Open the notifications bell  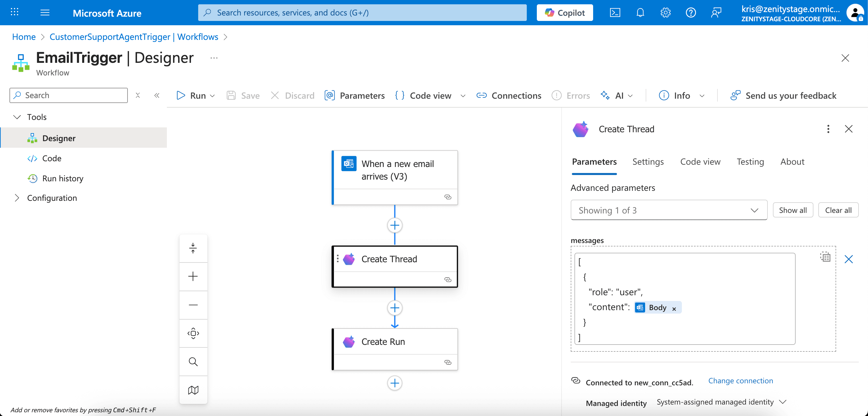pyautogui.click(x=640, y=13)
